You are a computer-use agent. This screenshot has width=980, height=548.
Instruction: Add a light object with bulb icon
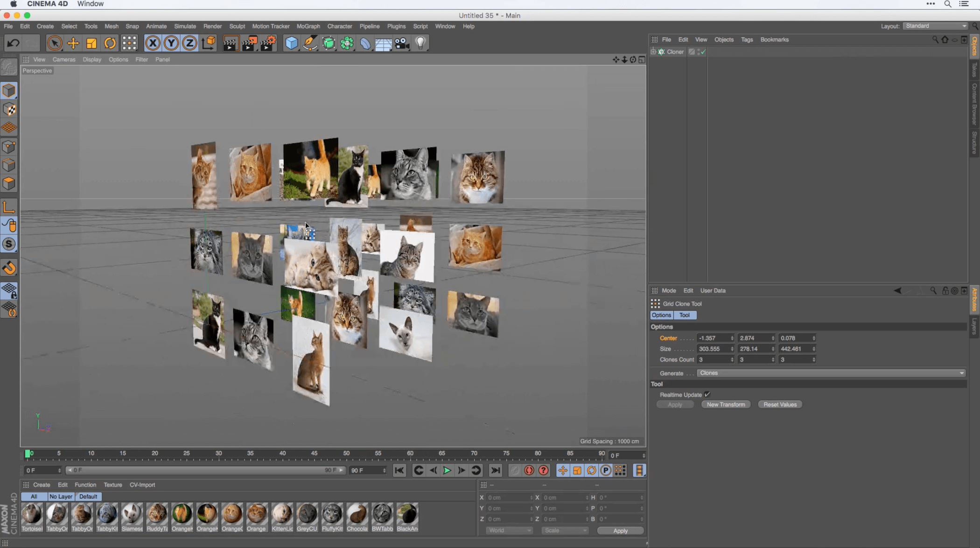coord(420,43)
